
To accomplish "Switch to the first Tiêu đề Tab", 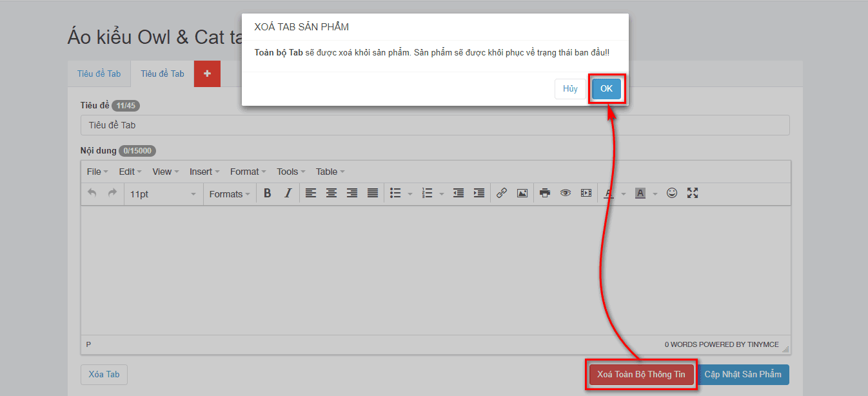I will (99, 74).
